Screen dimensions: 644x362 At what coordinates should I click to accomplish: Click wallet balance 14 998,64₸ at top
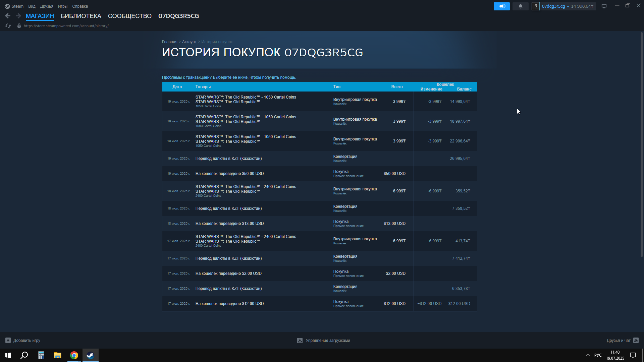[x=582, y=6]
